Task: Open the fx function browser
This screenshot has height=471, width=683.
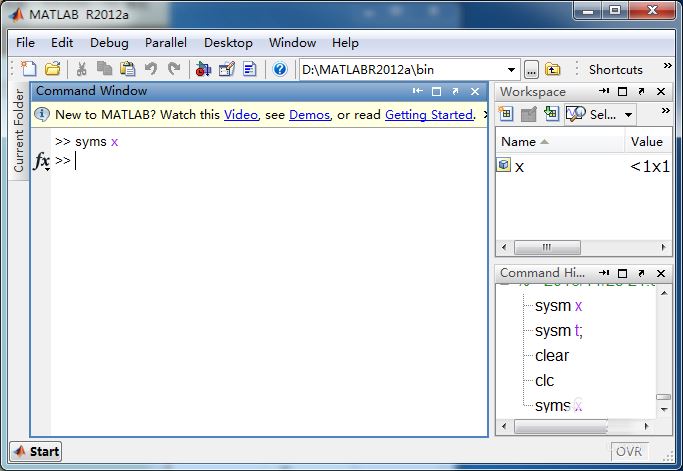Action: [x=42, y=161]
